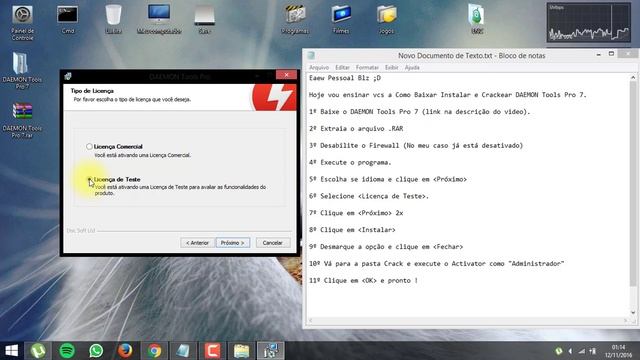640x360 pixels.
Task: Select the DAEMON Tools Pro 7 folder icon
Action: 22,70
